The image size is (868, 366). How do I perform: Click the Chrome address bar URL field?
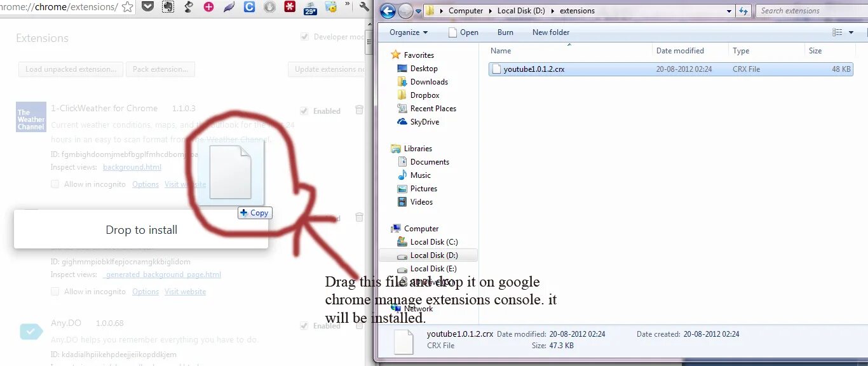coord(58,7)
